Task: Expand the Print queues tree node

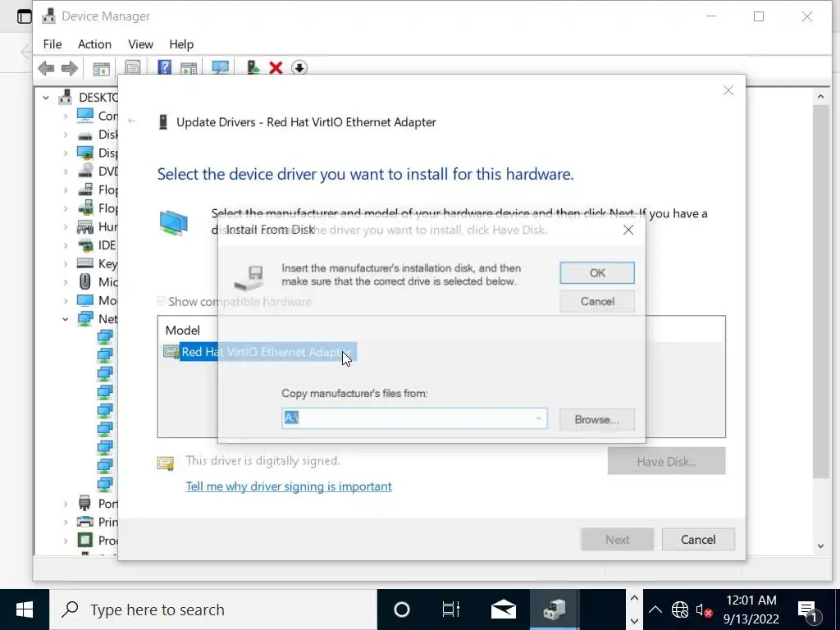Action: (66, 522)
